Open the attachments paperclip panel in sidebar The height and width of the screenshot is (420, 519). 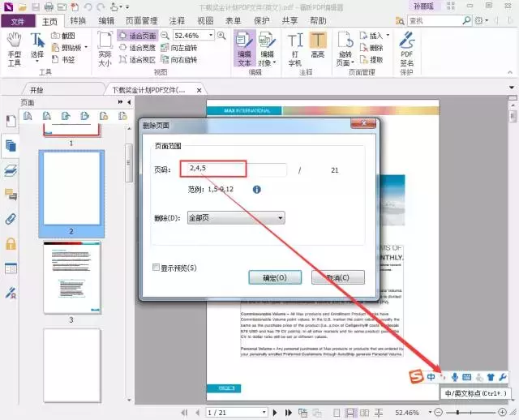(11, 219)
